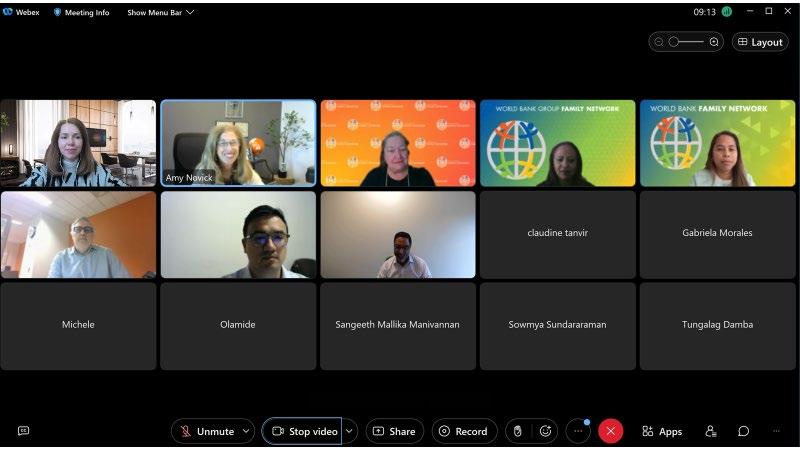The width and height of the screenshot is (800, 450).
Task: End the meeting with red X button
Action: pyautogui.click(x=610, y=432)
